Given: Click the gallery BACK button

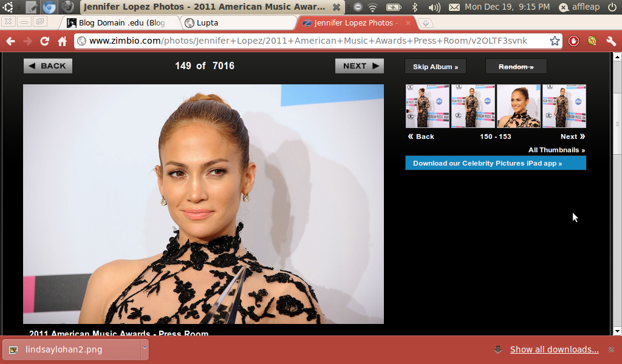Looking at the screenshot, I should click(47, 66).
